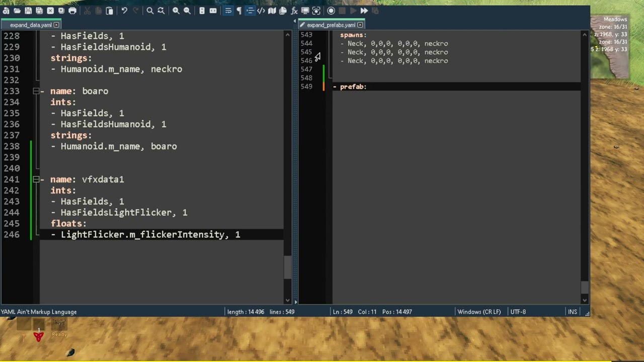Viewport: 644px width, 362px height.
Task: Toggle word wrap in the toolbar
Action: pos(228,11)
